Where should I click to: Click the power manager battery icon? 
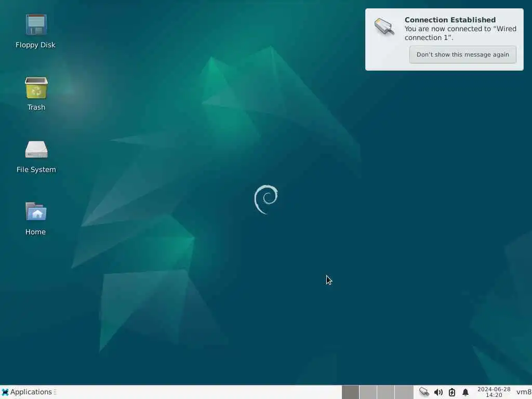pos(451,392)
